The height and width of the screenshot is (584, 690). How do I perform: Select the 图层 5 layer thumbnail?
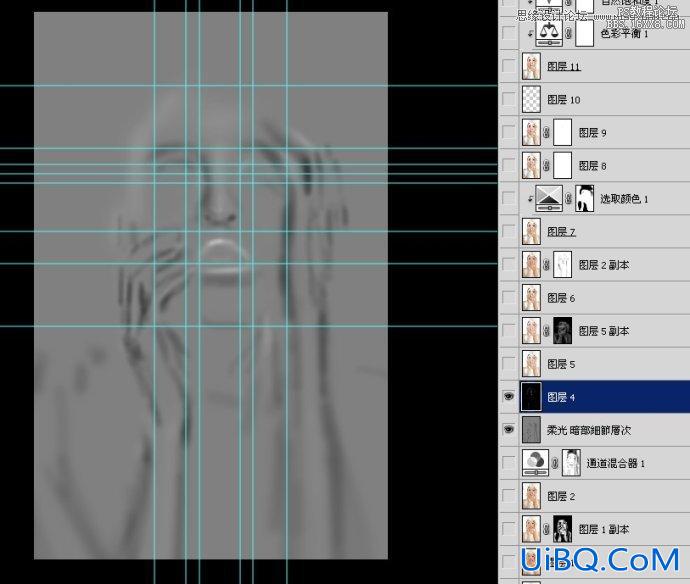click(531, 364)
